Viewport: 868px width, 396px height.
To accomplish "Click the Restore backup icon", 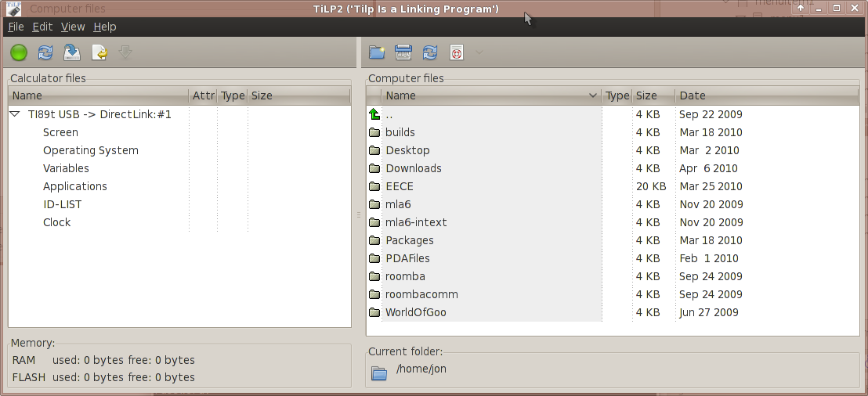I will coord(99,52).
